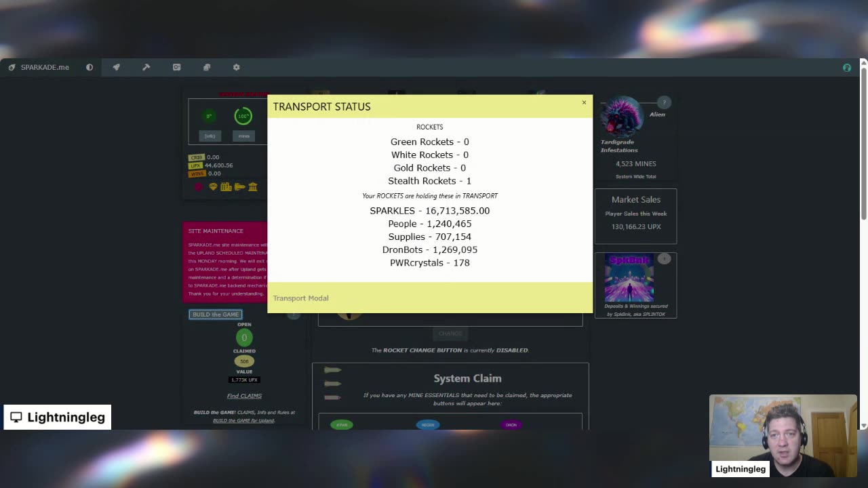This screenshot has height=488, width=868.
Task: Open the SPARKADE.me home link
Action: 39,67
